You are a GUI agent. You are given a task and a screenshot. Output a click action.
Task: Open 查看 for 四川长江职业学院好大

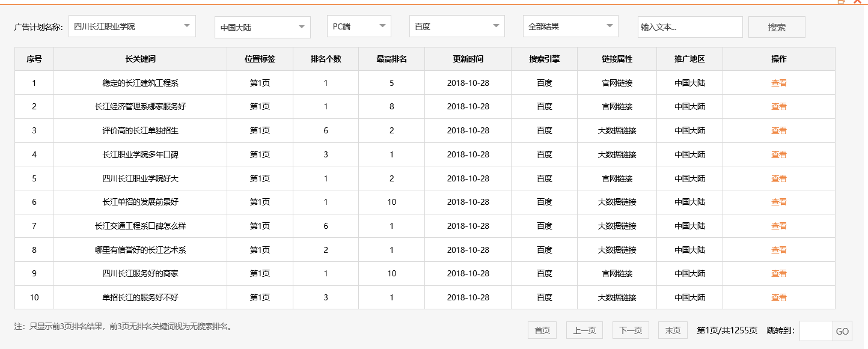pos(778,178)
